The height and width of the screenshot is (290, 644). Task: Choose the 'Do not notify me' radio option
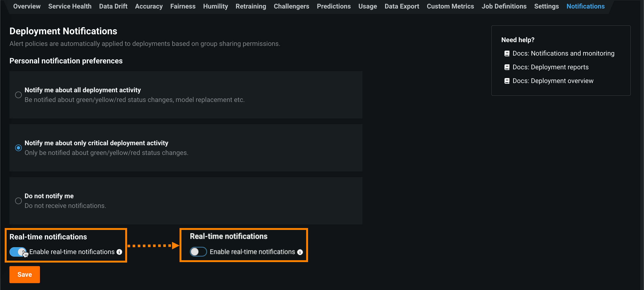pos(18,201)
